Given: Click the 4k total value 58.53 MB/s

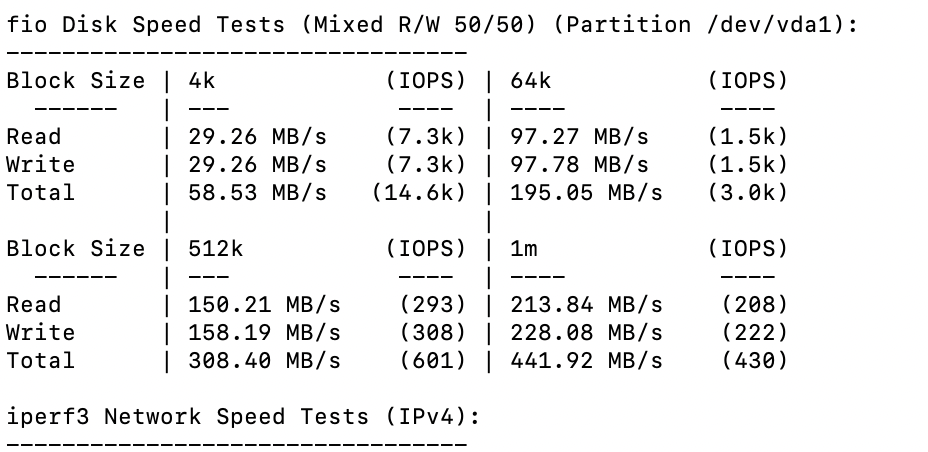Looking at the screenshot, I should click(257, 192).
